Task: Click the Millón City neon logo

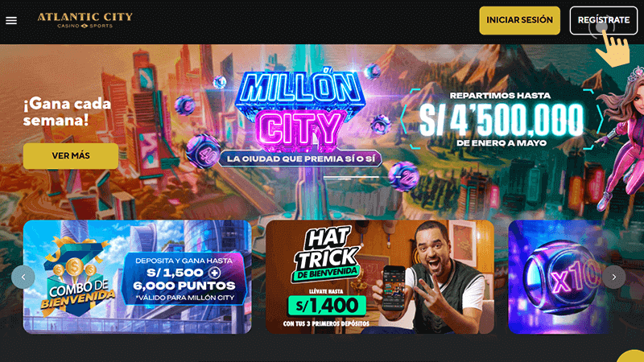Action: [299, 109]
